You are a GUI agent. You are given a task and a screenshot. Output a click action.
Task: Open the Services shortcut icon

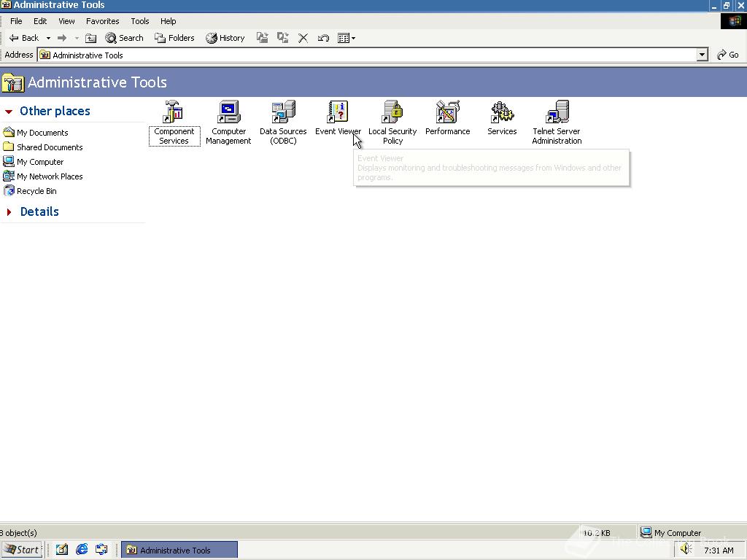point(502,117)
